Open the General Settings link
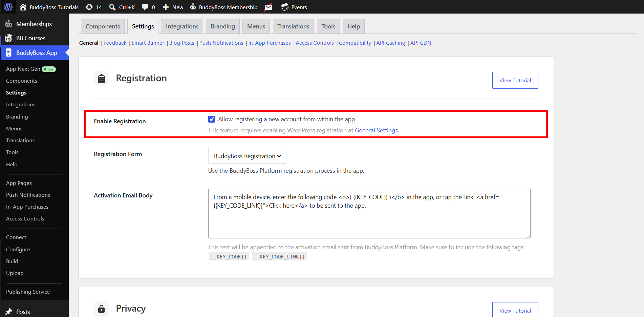Screen dimensions: 644x317 pos(376,130)
